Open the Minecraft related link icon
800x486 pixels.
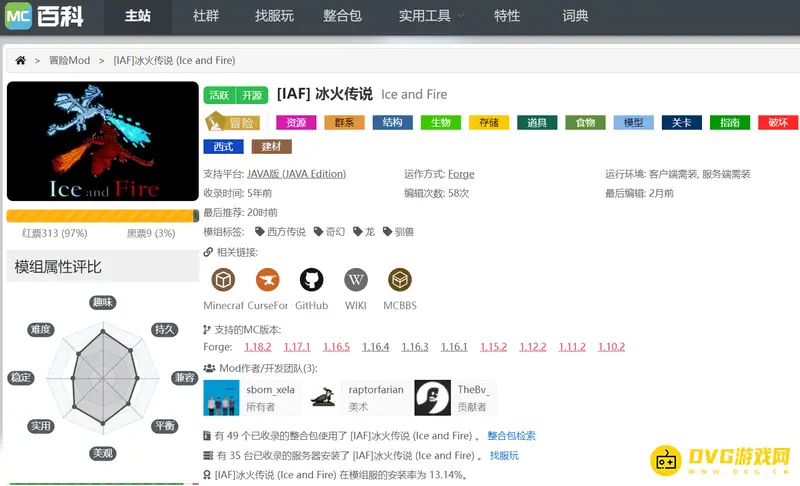point(222,280)
